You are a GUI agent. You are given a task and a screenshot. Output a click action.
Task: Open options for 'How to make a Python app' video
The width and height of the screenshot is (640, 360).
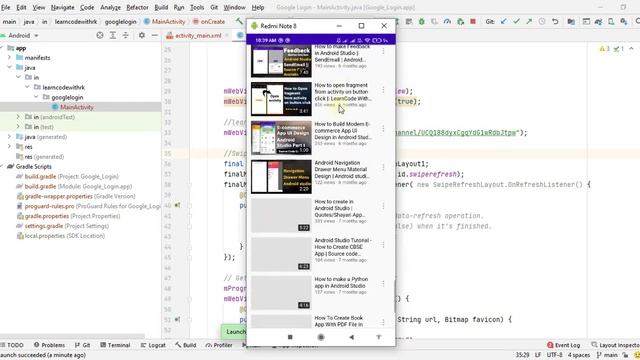click(x=383, y=283)
